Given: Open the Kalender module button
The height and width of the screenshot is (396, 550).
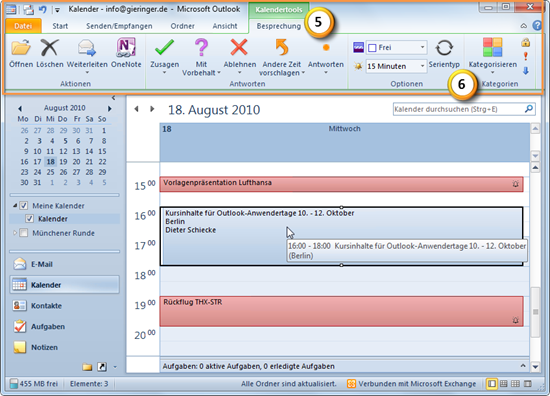Looking at the screenshot, I should pos(65,285).
